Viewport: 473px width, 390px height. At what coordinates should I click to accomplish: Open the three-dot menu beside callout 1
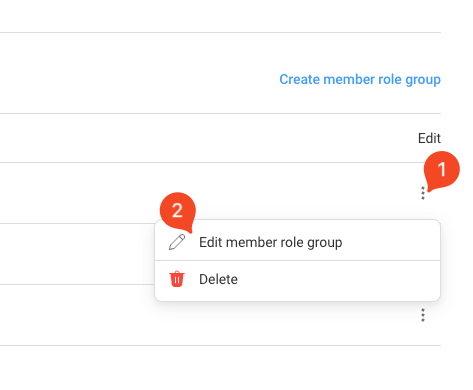pyautogui.click(x=423, y=193)
